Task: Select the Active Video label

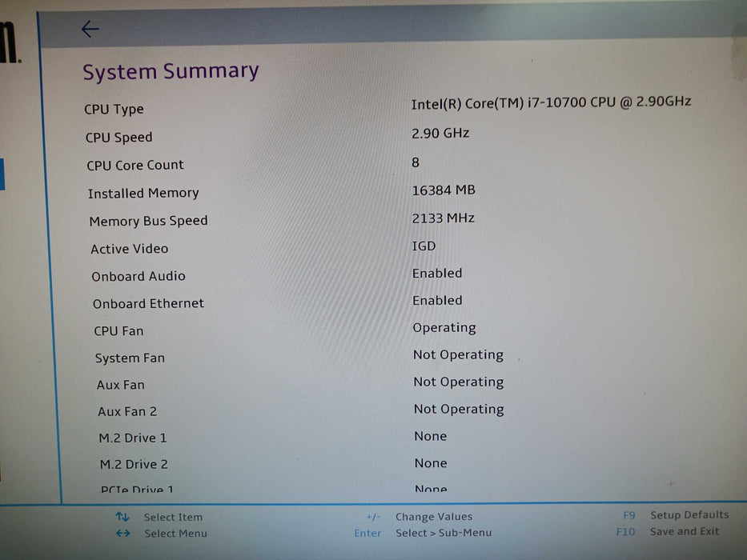Action: point(130,249)
